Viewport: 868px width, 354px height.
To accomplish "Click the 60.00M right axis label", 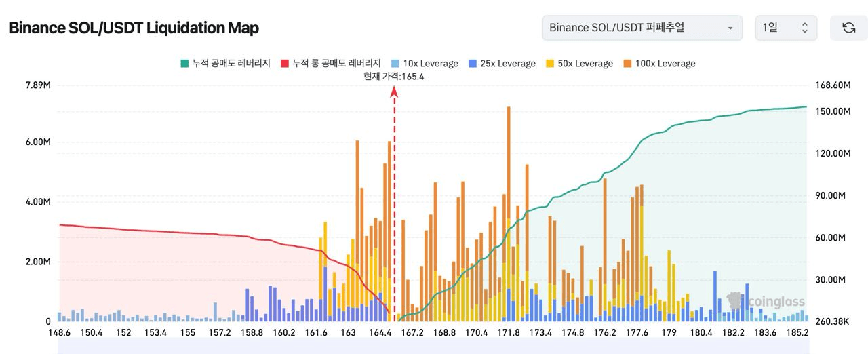I will coord(829,237).
